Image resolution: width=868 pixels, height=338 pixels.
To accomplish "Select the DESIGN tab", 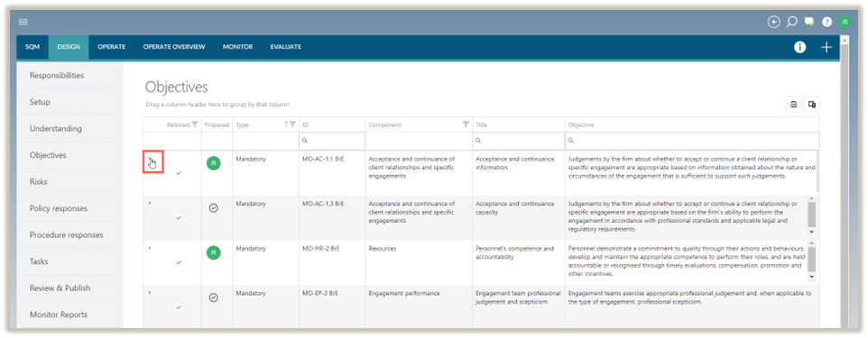I will pos(69,47).
